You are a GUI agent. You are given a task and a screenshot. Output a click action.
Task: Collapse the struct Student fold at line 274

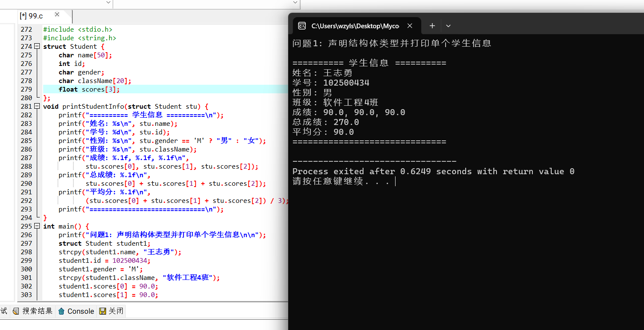pyautogui.click(x=37, y=46)
